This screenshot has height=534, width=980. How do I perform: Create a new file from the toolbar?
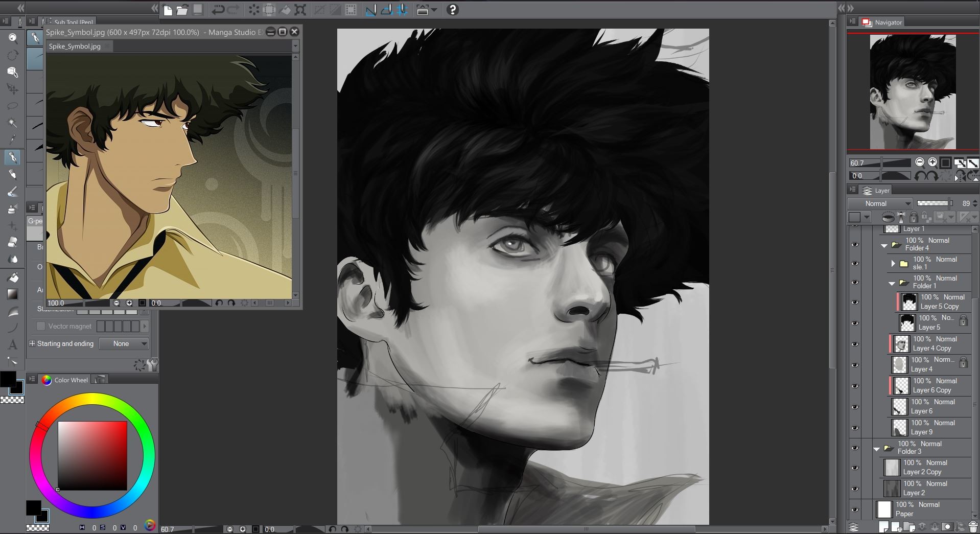(x=168, y=10)
